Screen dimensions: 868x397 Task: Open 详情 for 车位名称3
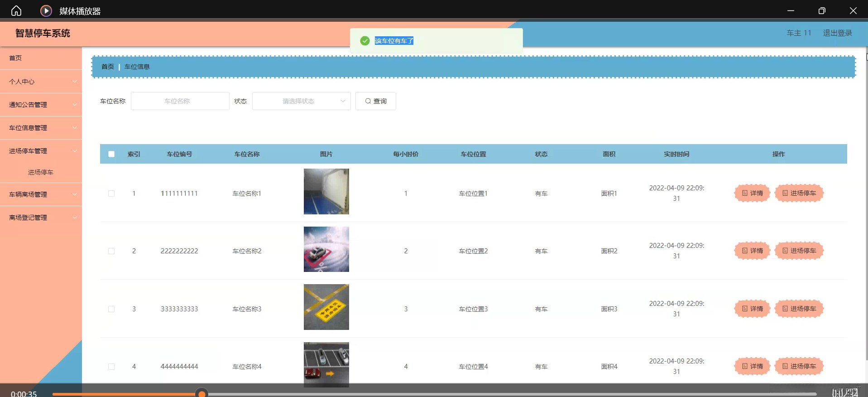pyautogui.click(x=752, y=309)
